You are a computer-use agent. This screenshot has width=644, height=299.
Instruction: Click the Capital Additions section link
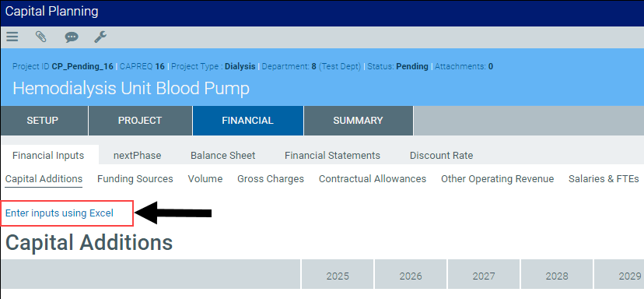pyautogui.click(x=44, y=179)
